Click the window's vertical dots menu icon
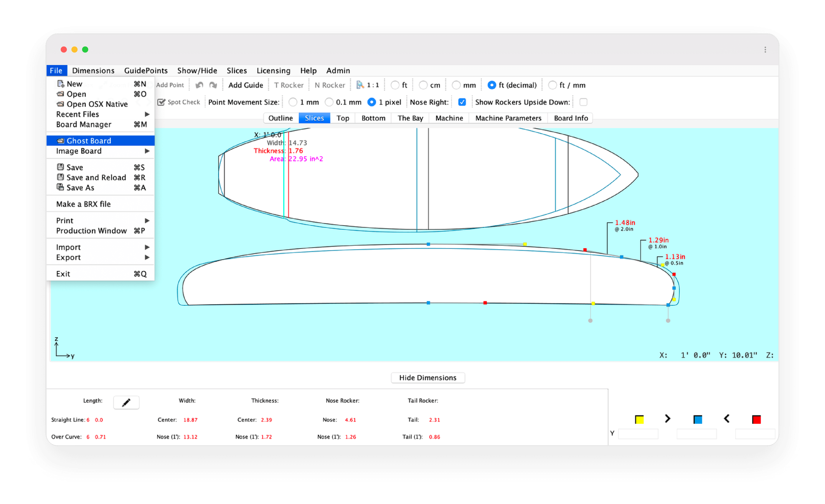 tap(765, 50)
